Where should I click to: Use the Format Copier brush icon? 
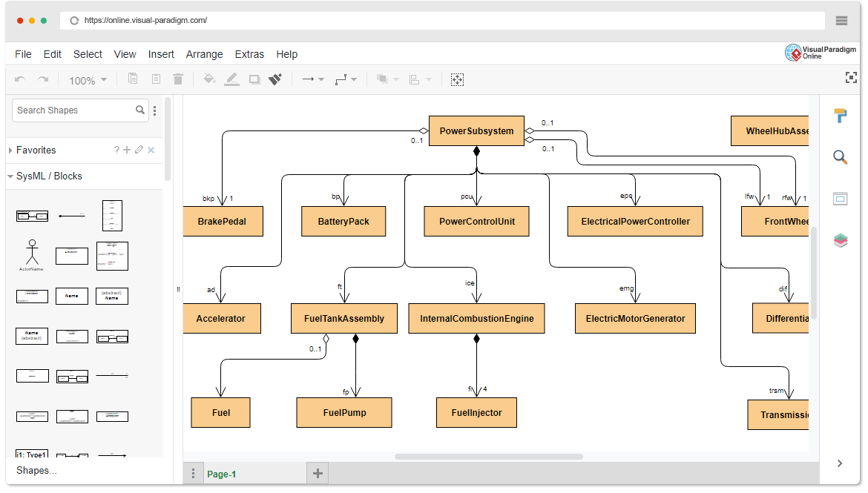pyautogui.click(x=276, y=79)
